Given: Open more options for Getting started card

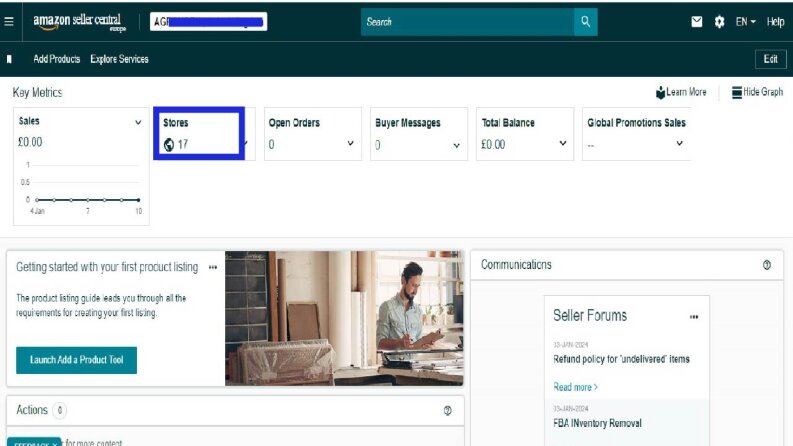Looking at the screenshot, I should click(213, 267).
